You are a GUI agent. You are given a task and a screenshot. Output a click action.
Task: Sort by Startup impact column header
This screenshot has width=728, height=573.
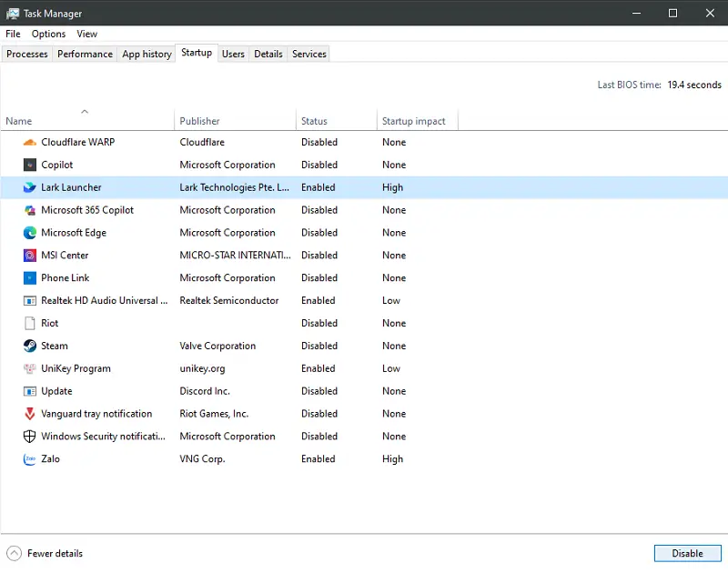(x=414, y=121)
